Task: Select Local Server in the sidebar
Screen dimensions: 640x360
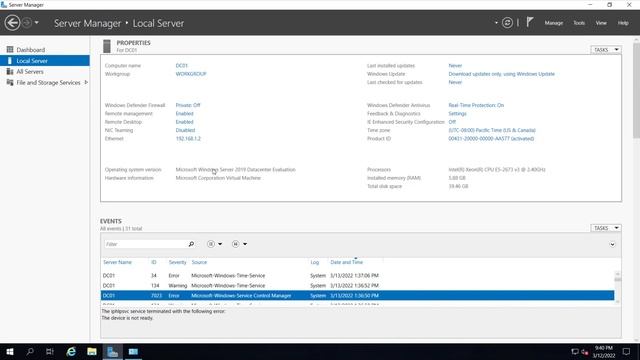Action: pos(45,61)
